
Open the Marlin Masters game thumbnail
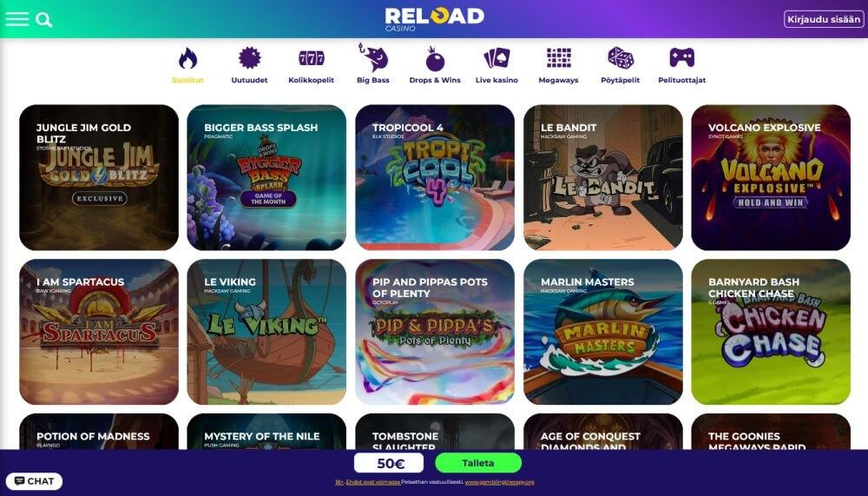[x=603, y=332]
